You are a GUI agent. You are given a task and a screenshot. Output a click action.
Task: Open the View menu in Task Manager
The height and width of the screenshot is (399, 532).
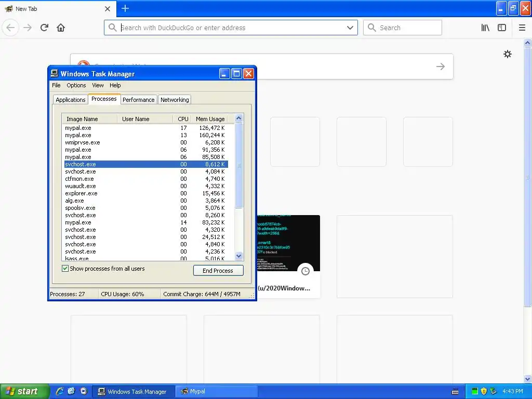[x=98, y=85]
